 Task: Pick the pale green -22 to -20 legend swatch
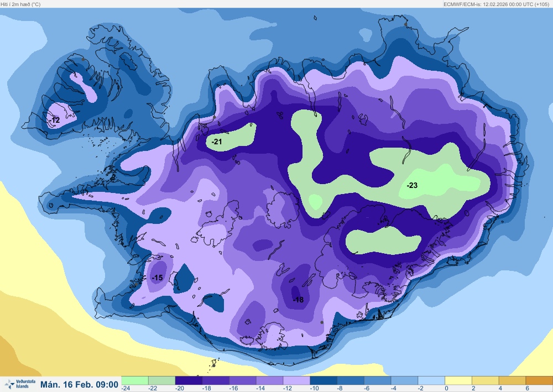[161, 380]
